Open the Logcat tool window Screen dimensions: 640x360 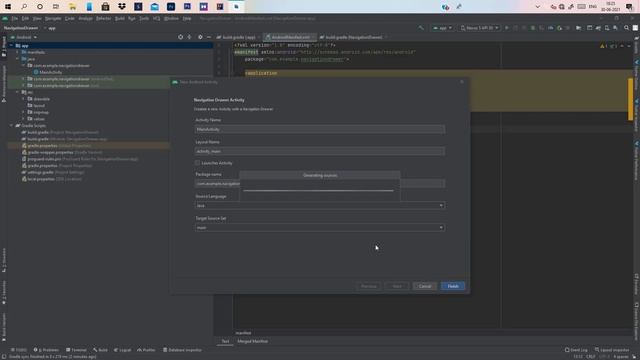122,350
